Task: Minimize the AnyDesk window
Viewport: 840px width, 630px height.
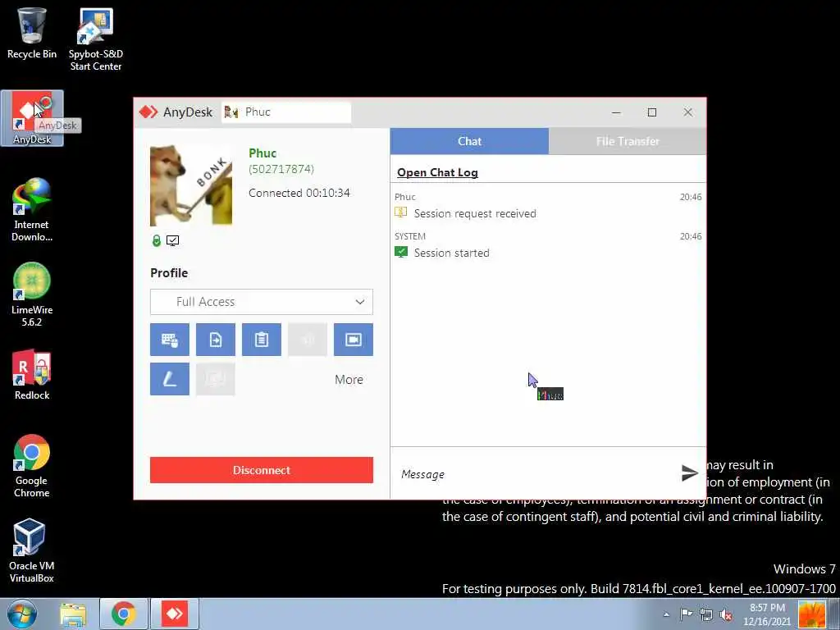Action: tap(616, 112)
